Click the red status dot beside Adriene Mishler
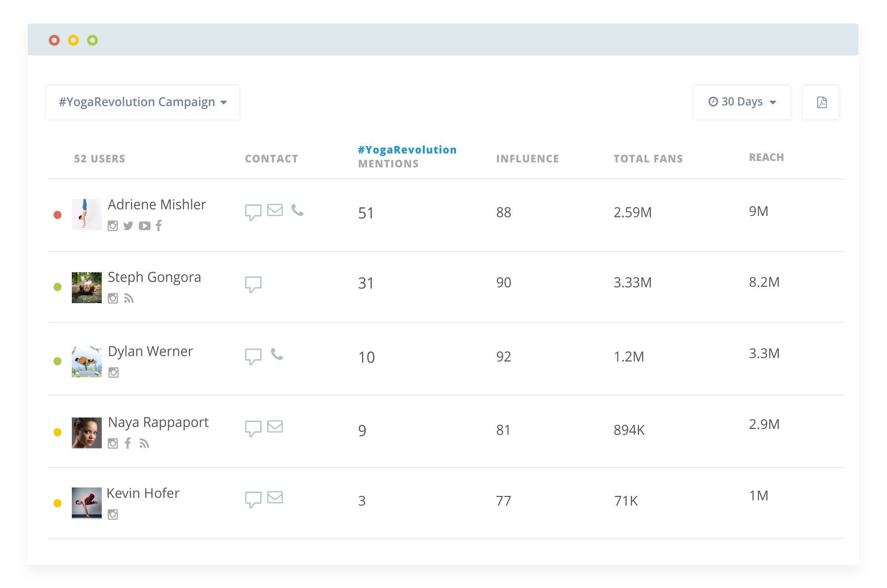The height and width of the screenshot is (588, 887). (57, 215)
